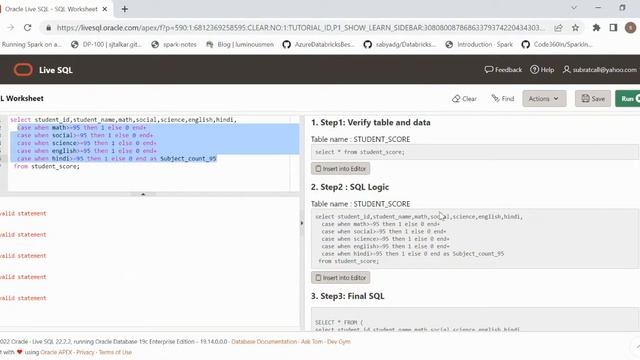640x360 pixels.
Task: Open the tab search chevron
Action: [574, 8]
